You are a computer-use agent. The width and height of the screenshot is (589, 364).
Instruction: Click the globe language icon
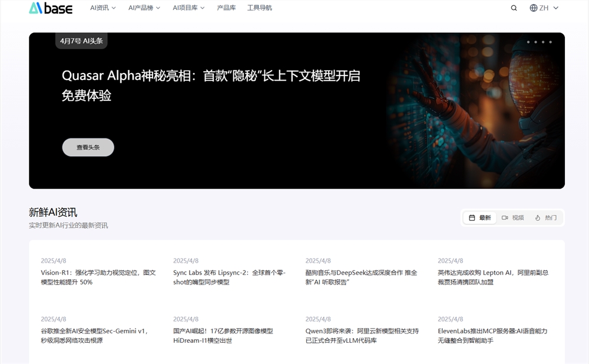click(x=533, y=8)
